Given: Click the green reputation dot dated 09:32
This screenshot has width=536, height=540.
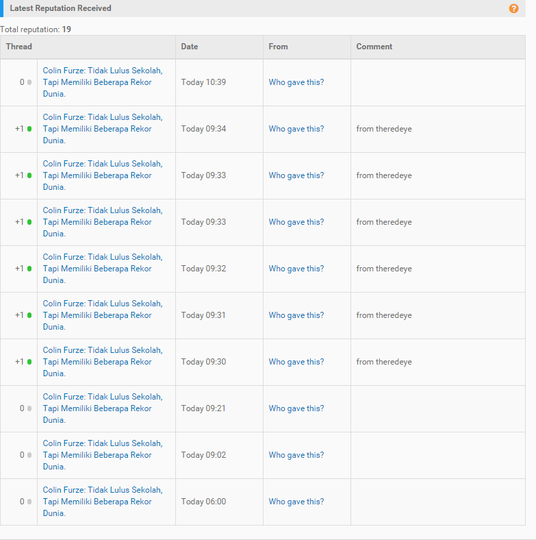Looking at the screenshot, I should tap(29, 269).
